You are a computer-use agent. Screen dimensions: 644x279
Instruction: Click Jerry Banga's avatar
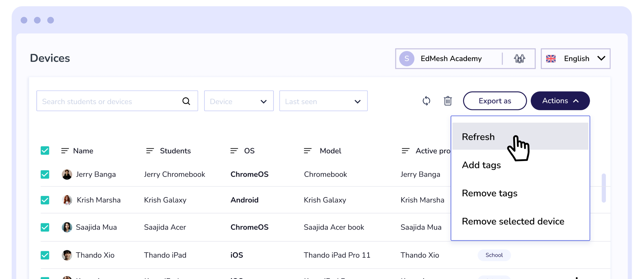[67, 174]
